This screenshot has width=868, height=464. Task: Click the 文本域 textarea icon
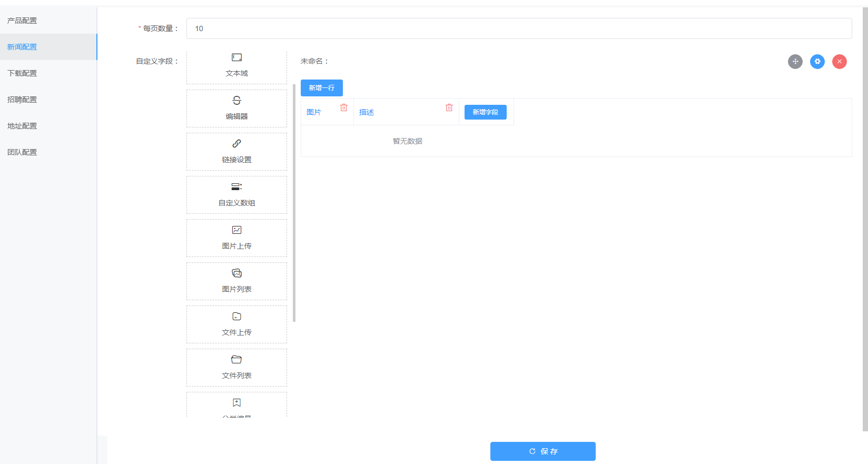pos(236,57)
